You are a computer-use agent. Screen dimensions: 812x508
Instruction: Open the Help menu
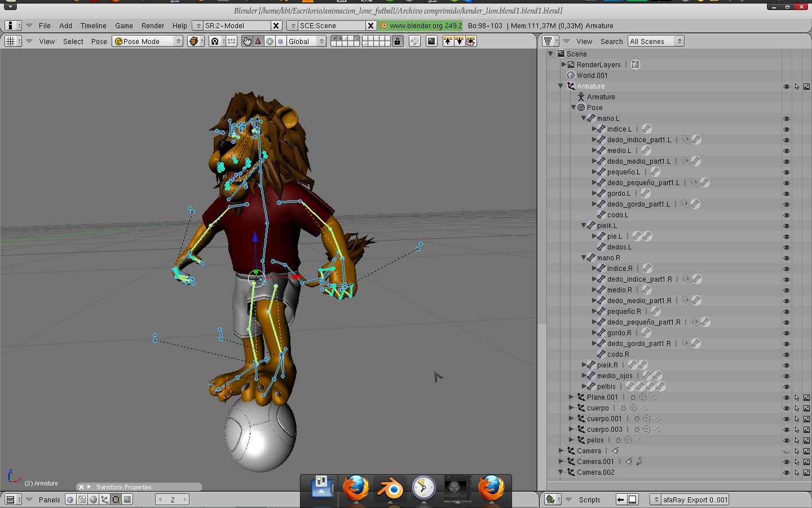point(180,25)
